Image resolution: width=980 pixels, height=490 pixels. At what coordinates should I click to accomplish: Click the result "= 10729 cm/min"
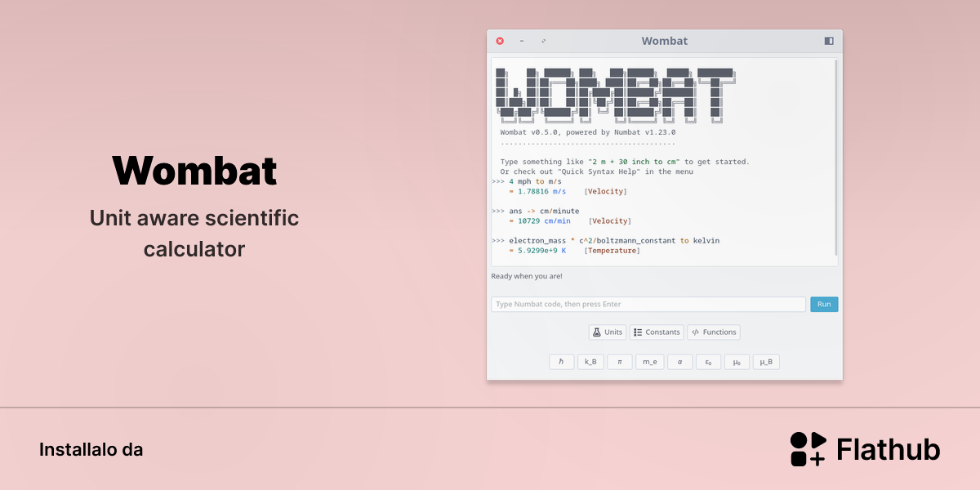540,220
